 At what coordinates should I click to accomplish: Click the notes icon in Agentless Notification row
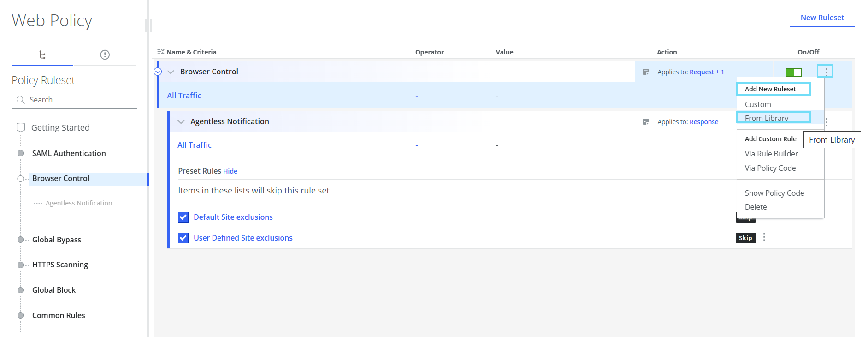[x=645, y=122]
